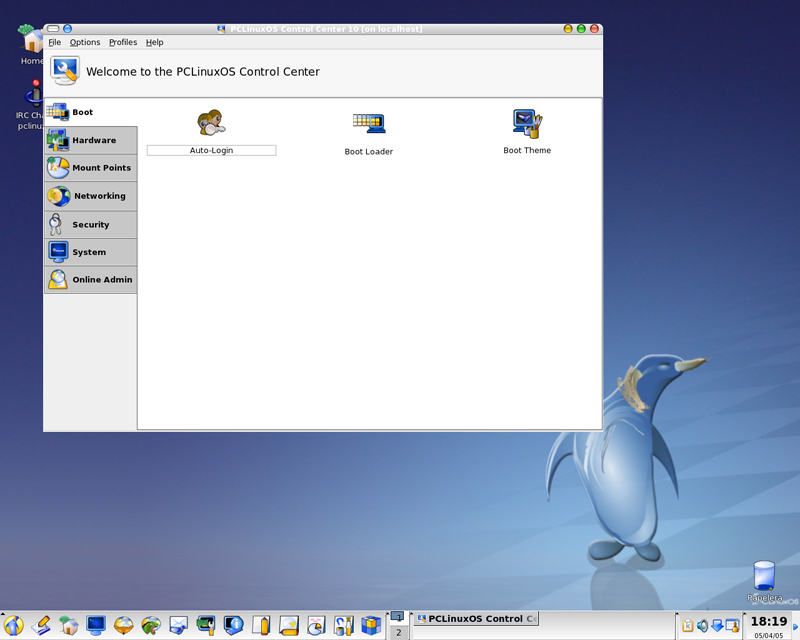Open the Options menu
800x640 pixels.
coord(85,42)
